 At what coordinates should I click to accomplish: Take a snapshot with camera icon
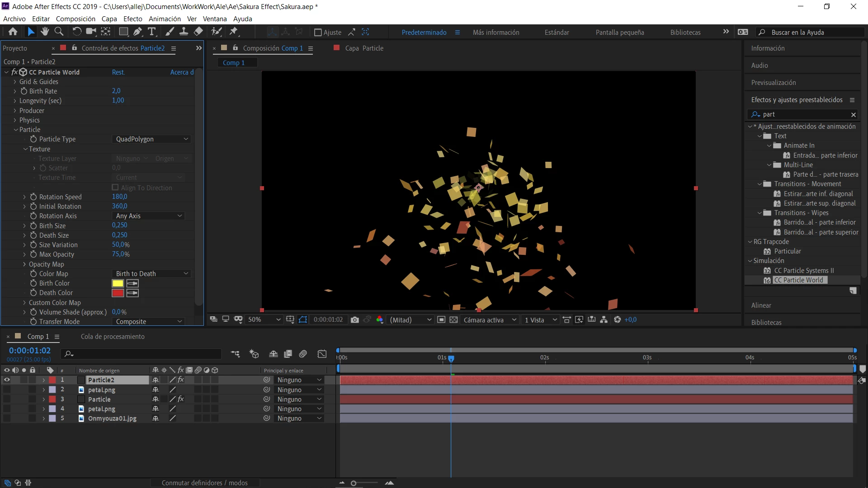click(x=355, y=320)
